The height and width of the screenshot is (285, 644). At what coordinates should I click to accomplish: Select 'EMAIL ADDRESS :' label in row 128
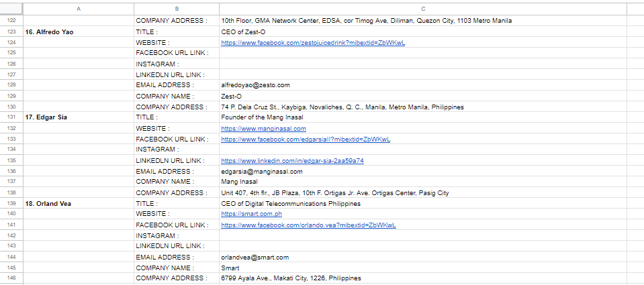coord(177,85)
